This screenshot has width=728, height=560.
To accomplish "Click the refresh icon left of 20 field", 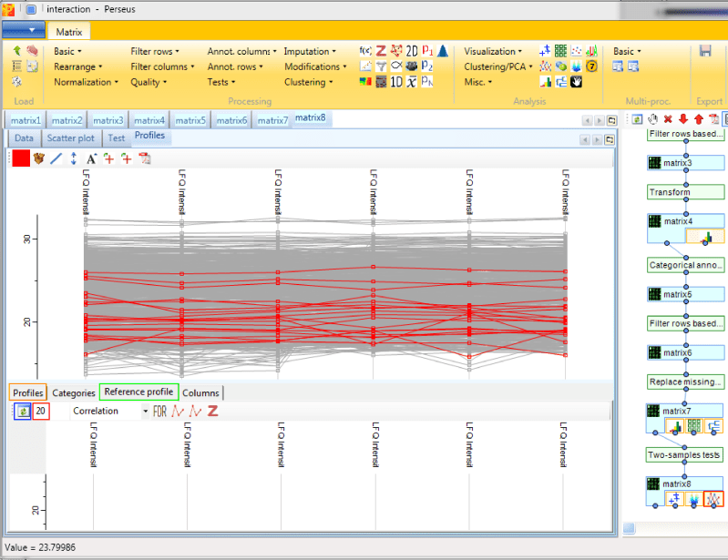I will tap(22, 411).
